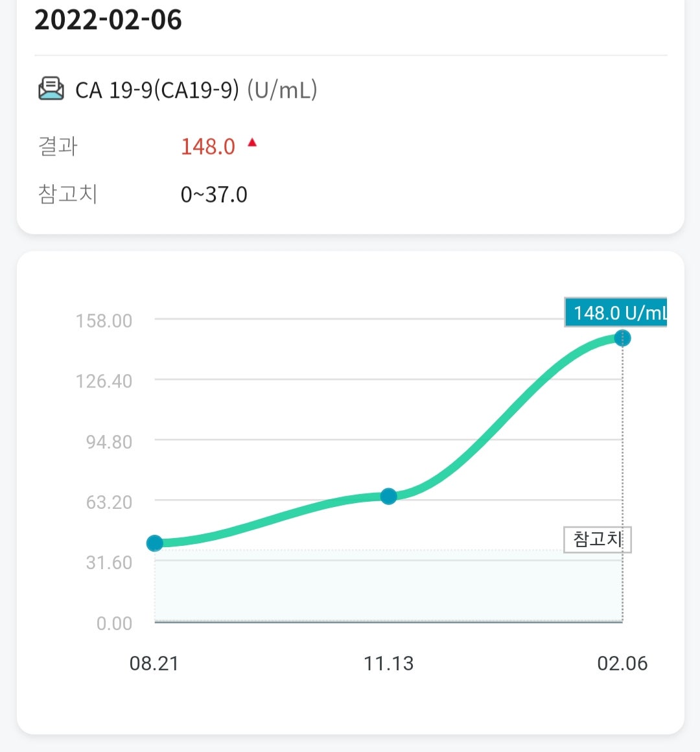Click the 158.00 y-axis label
Image resolution: width=700 pixels, height=752 pixels.
(104, 321)
